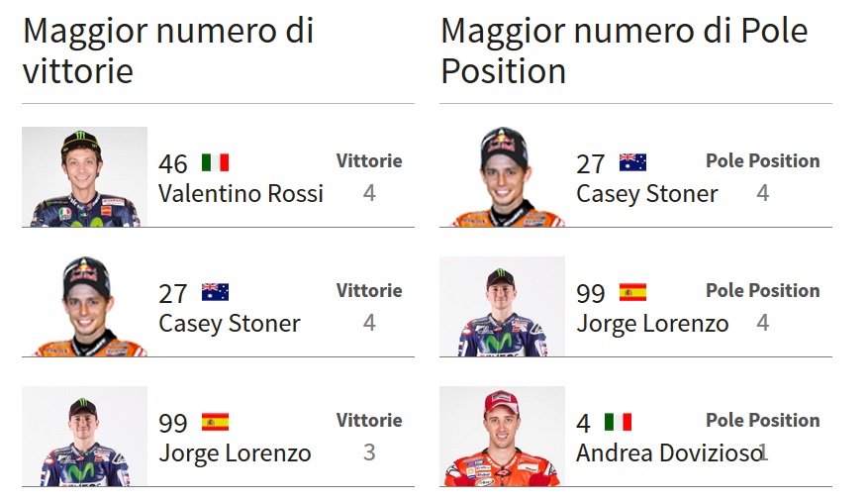Click the "Maggior numero di vittorie" heading
868x501 pixels.
point(168,50)
